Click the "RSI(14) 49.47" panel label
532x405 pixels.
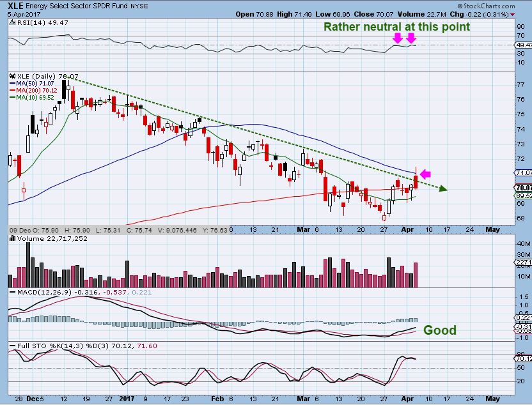click(42, 23)
